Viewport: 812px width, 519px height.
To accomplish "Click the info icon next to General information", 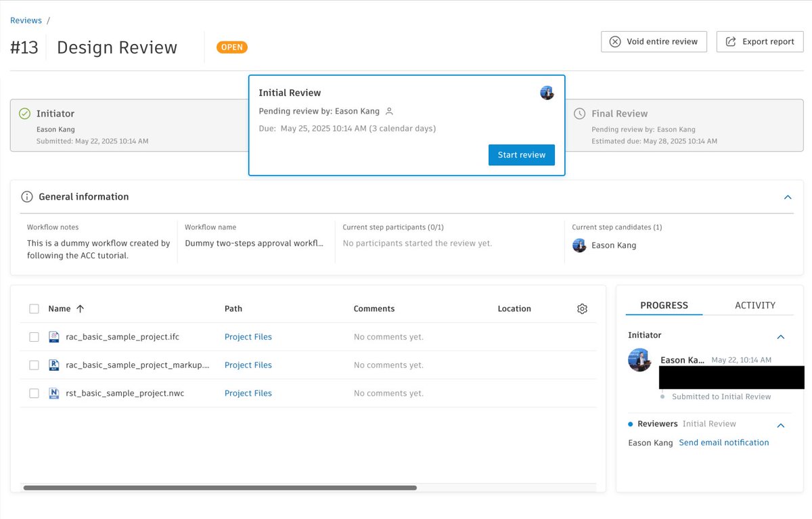I will (26, 197).
